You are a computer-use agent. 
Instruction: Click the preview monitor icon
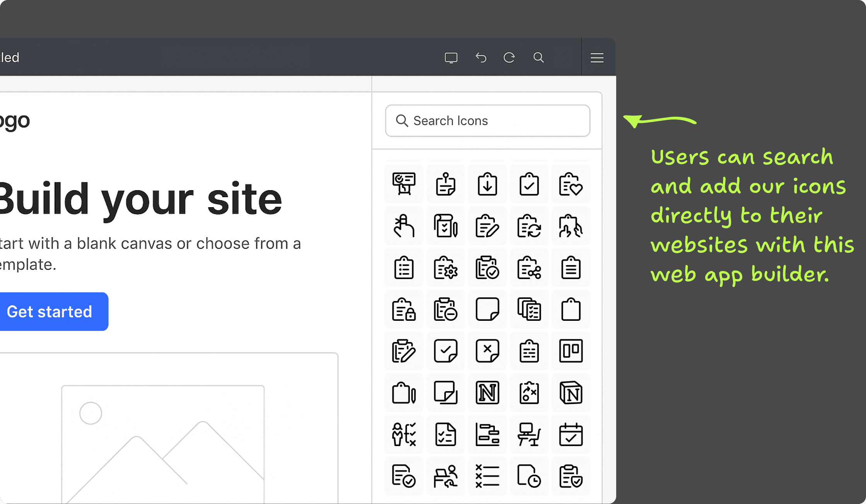pos(451,57)
